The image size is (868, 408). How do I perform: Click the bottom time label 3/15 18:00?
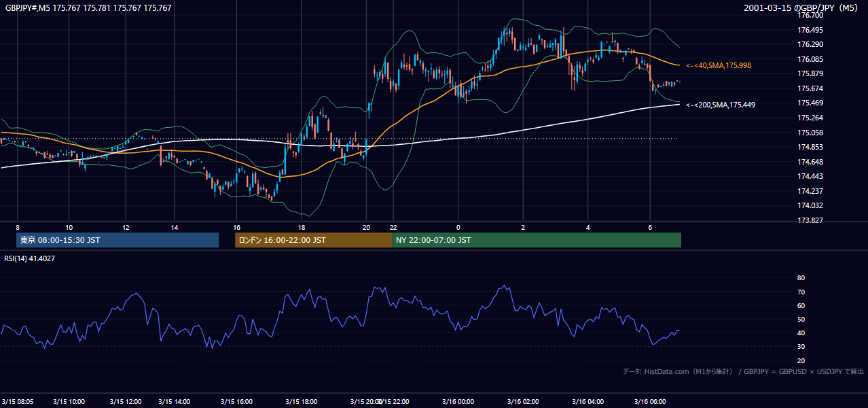(x=301, y=401)
